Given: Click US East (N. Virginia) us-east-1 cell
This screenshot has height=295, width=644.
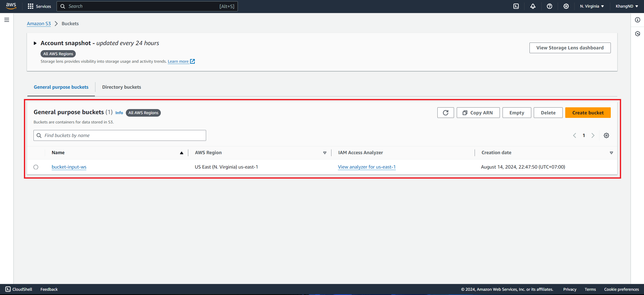Looking at the screenshot, I should [226, 167].
